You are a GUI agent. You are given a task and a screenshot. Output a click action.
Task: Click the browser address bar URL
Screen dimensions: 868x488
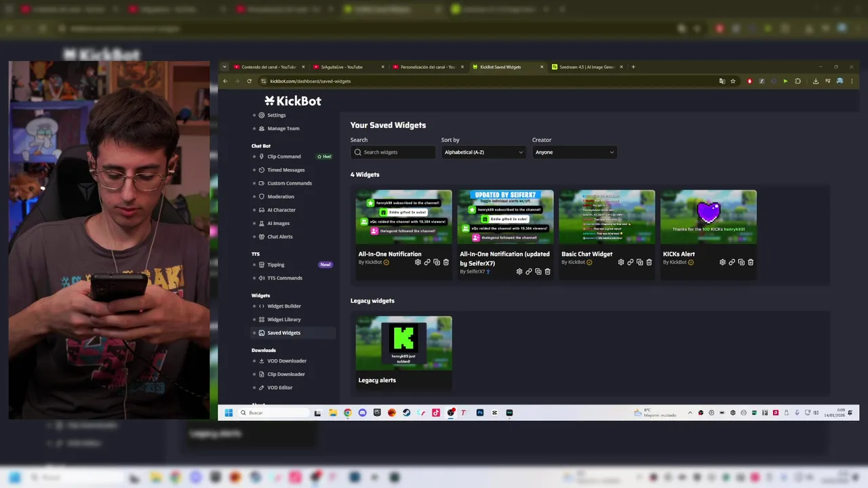[311, 81]
